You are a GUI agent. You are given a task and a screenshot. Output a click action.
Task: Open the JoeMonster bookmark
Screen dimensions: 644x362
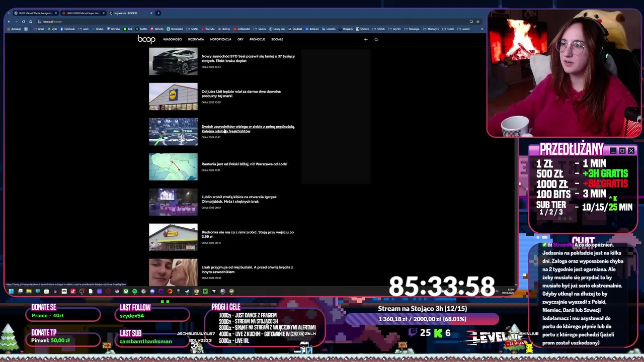(x=242, y=29)
